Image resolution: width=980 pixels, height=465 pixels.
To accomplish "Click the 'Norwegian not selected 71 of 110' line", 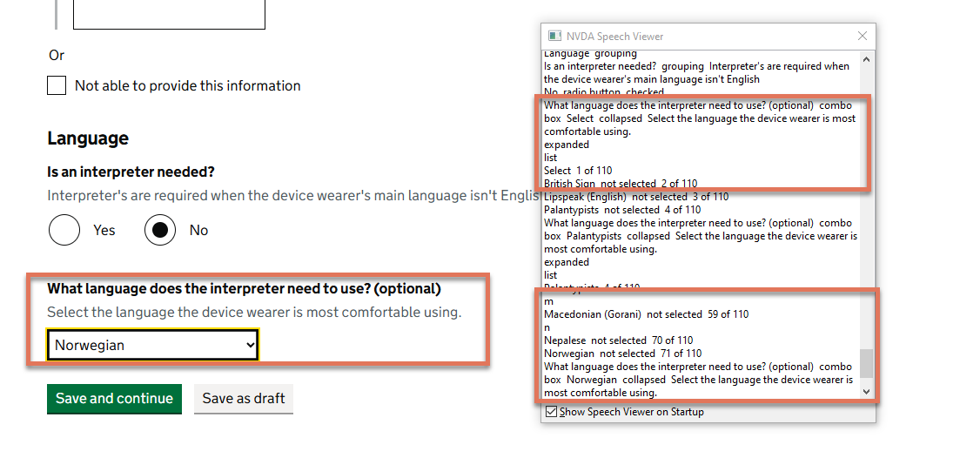I will pyautogui.click(x=622, y=354).
